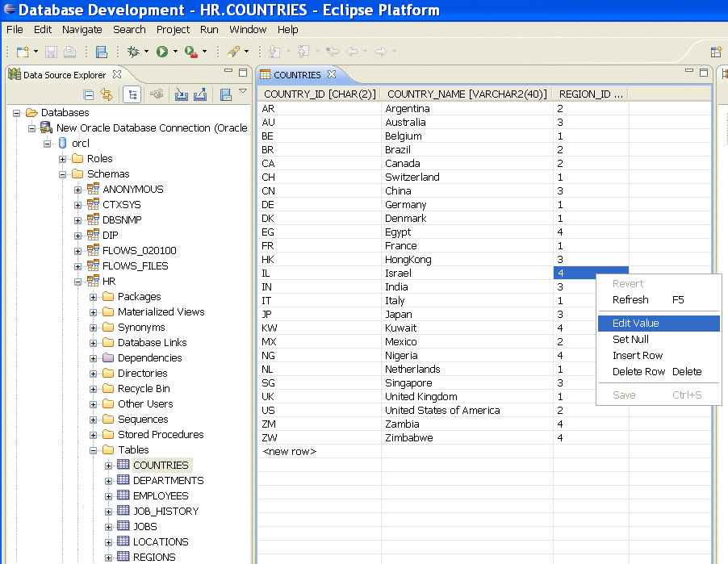Viewport: 728px width, 564px height.
Task: Toggle Link with Editor arrows icon
Action: 107,94
